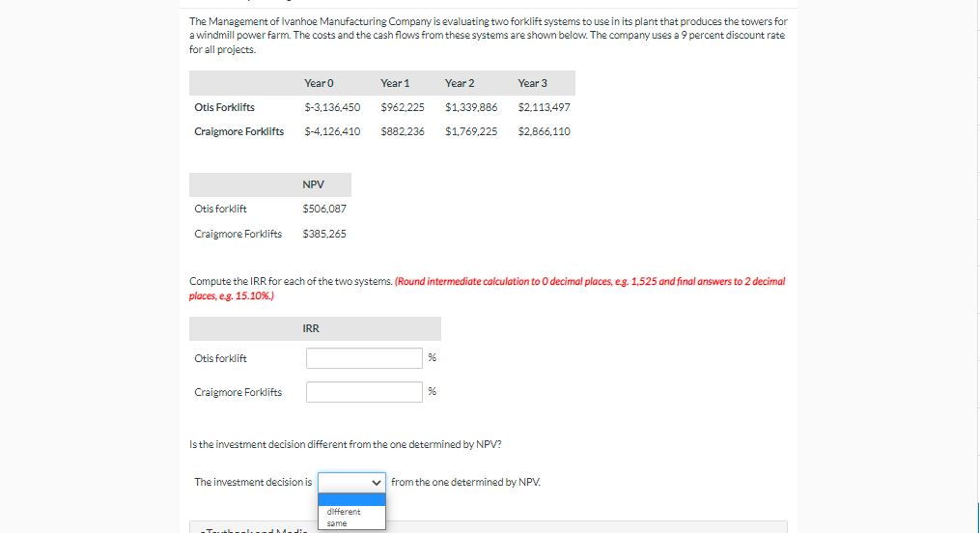This screenshot has height=533, width=980.
Task: Click the IRR table header
Action: 311,328
